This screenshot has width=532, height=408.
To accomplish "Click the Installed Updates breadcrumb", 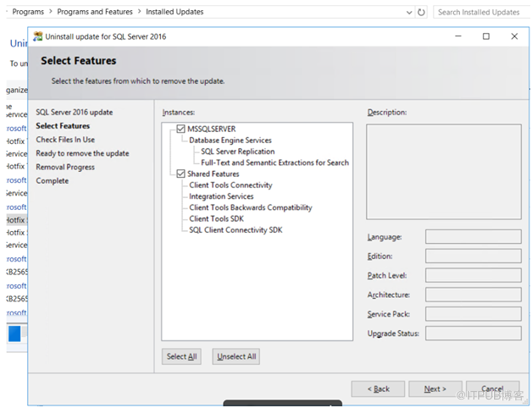I will tap(175, 12).
